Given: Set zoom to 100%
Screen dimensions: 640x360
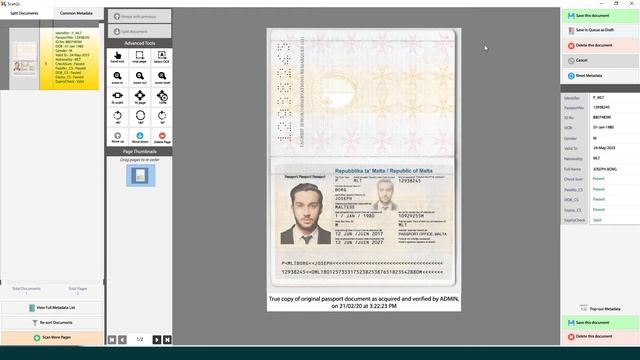Looking at the screenshot, I should [x=162, y=97].
